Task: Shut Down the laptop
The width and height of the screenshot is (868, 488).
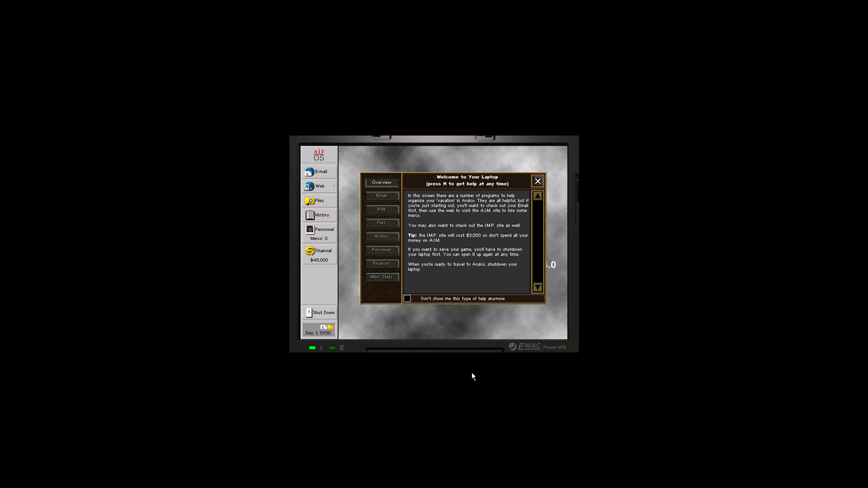Action: tap(319, 312)
